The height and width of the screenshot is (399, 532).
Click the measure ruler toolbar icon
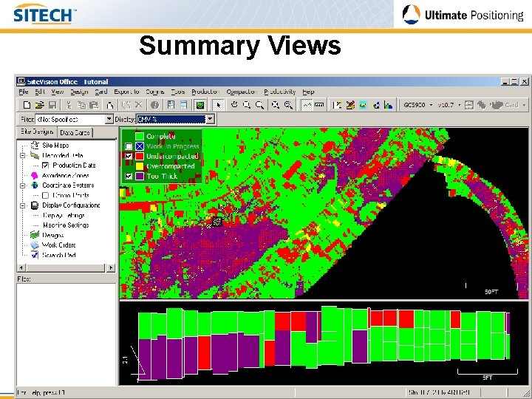click(x=319, y=105)
